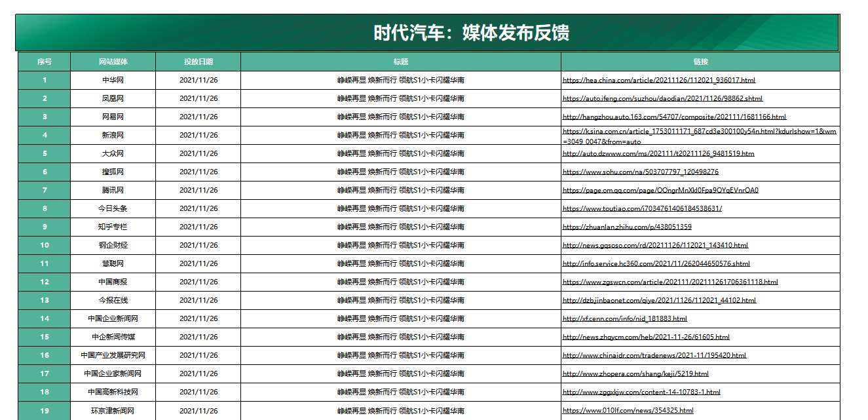Click the hangzhou.auto.163.com link
Viewport: 868px width, 420px height.
[674, 117]
